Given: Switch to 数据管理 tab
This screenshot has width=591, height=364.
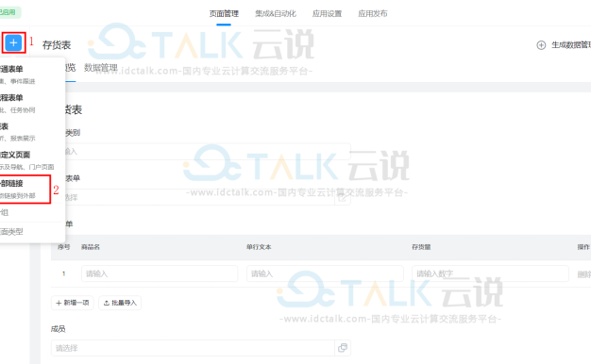Looking at the screenshot, I should coord(101,68).
